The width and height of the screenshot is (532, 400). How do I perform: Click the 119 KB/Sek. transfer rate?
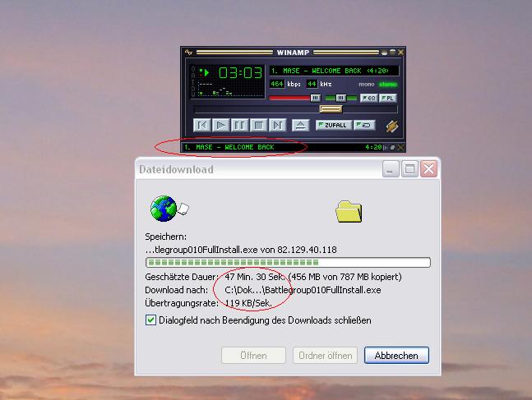248,303
